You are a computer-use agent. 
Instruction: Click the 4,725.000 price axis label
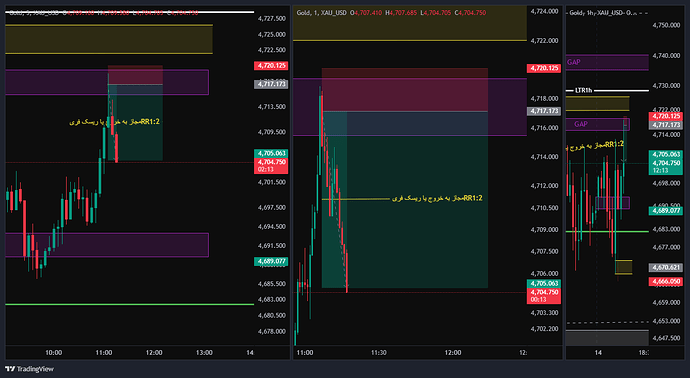point(272,34)
